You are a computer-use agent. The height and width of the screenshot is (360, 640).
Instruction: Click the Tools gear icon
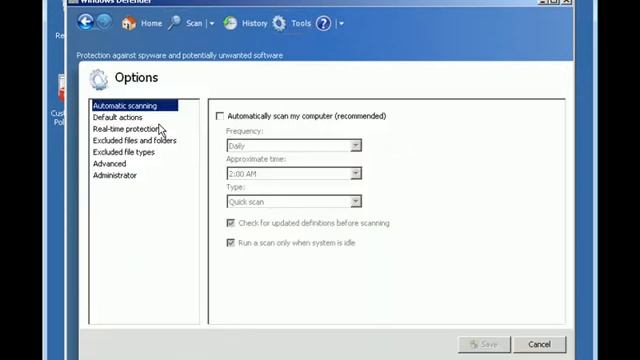pyautogui.click(x=279, y=23)
